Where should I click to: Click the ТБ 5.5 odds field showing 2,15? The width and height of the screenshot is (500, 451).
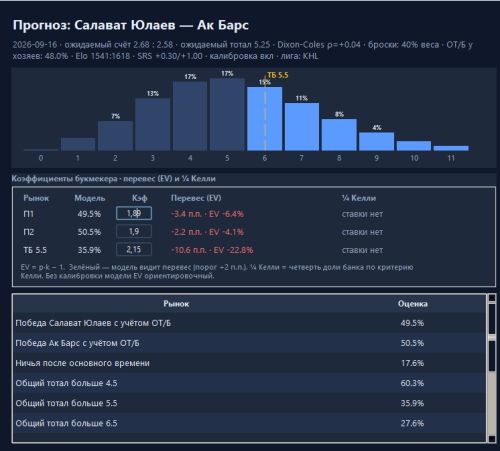click(134, 249)
